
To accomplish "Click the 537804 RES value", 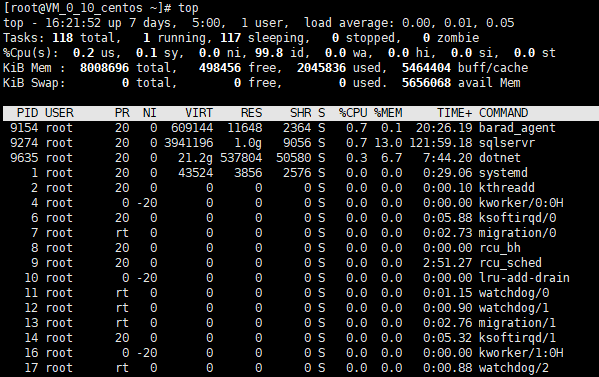I will point(241,158).
